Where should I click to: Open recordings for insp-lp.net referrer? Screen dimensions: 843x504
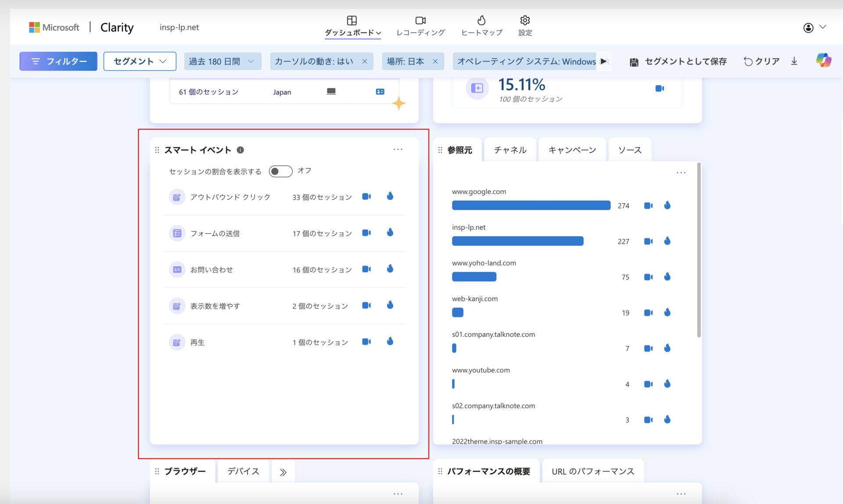tap(648, 241)
